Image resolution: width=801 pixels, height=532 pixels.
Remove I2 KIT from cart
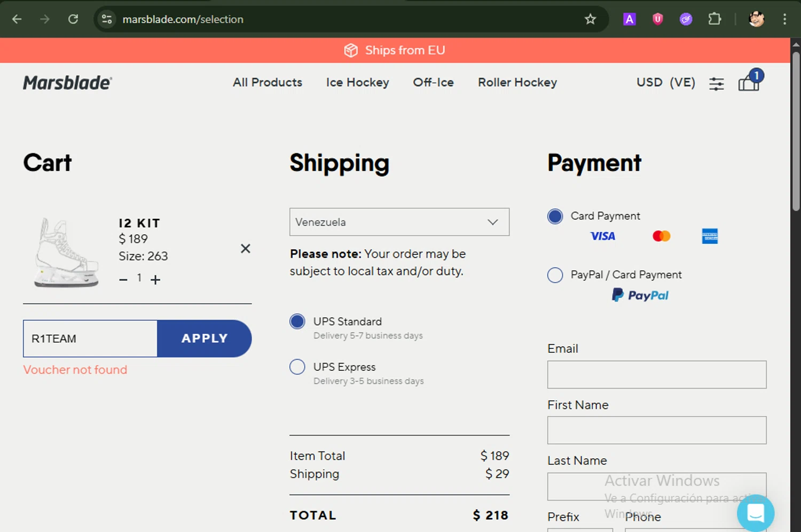pyautogui.click(x=246, y=249)
